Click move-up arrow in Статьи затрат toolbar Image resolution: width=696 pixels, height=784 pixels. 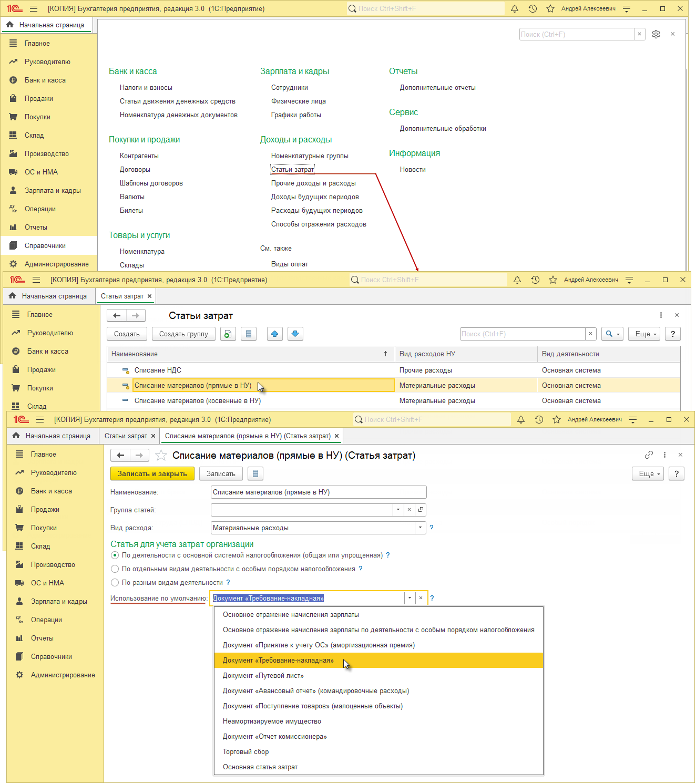(x=275, y=334)
